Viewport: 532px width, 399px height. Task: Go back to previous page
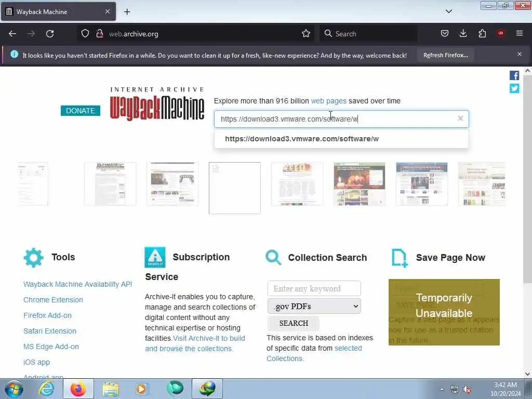coord(12,34)
